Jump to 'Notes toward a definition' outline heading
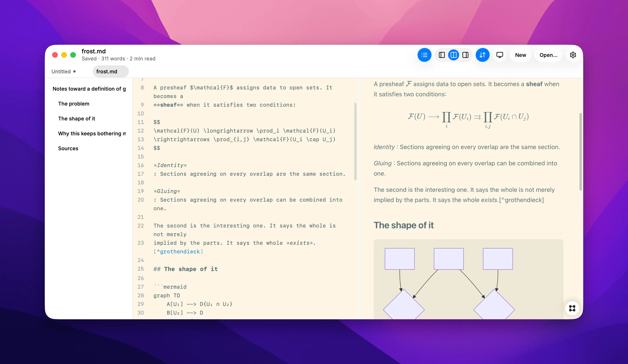Image resolution: width=628 pixels, height=364 pixels. pos(89,89)
